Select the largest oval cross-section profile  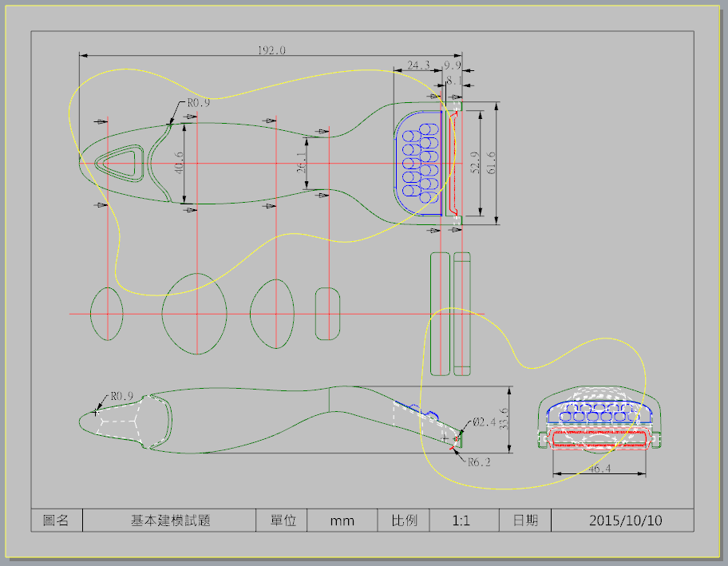point(194,312)
